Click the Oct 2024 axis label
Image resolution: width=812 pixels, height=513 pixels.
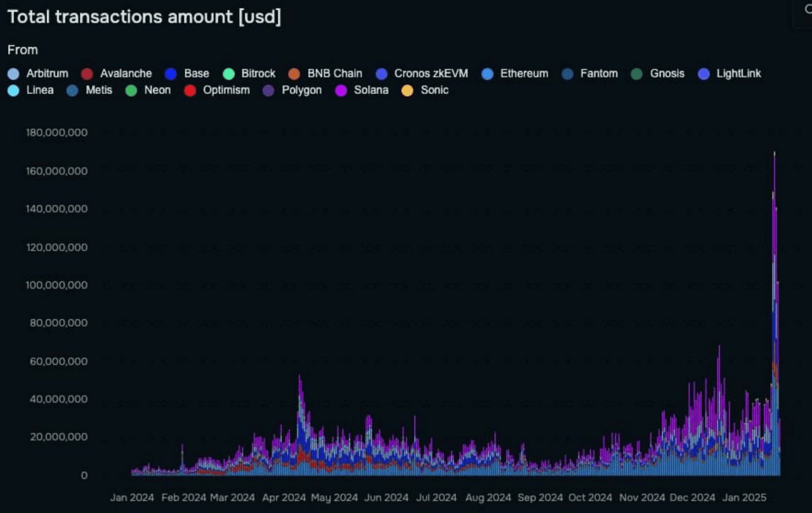[x=591, y=498]
